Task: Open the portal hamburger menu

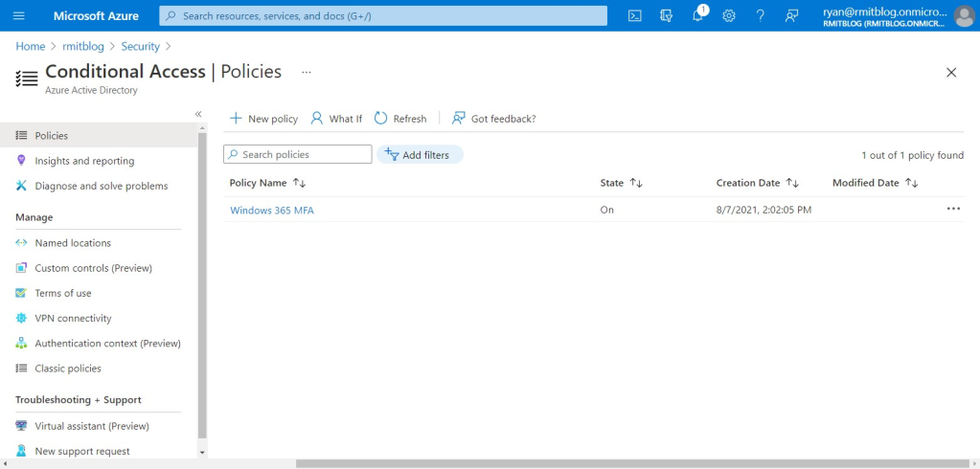Action: [19, 15]
